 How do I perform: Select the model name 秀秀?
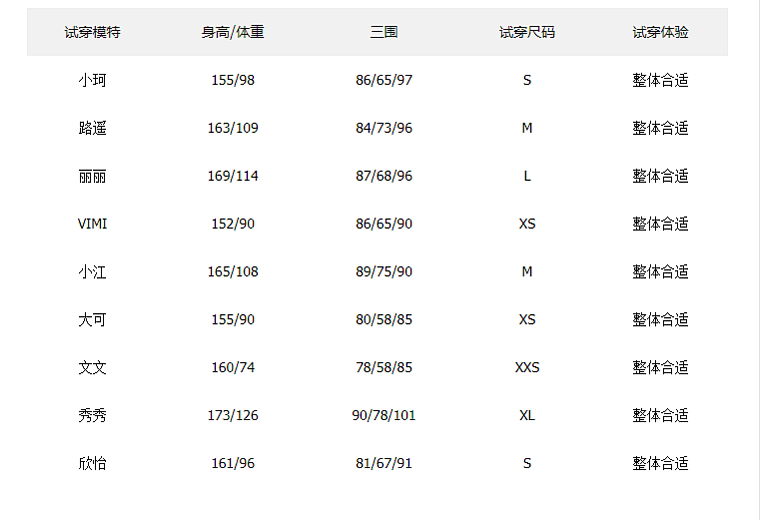pyautogui.click(x=92, y=415)
